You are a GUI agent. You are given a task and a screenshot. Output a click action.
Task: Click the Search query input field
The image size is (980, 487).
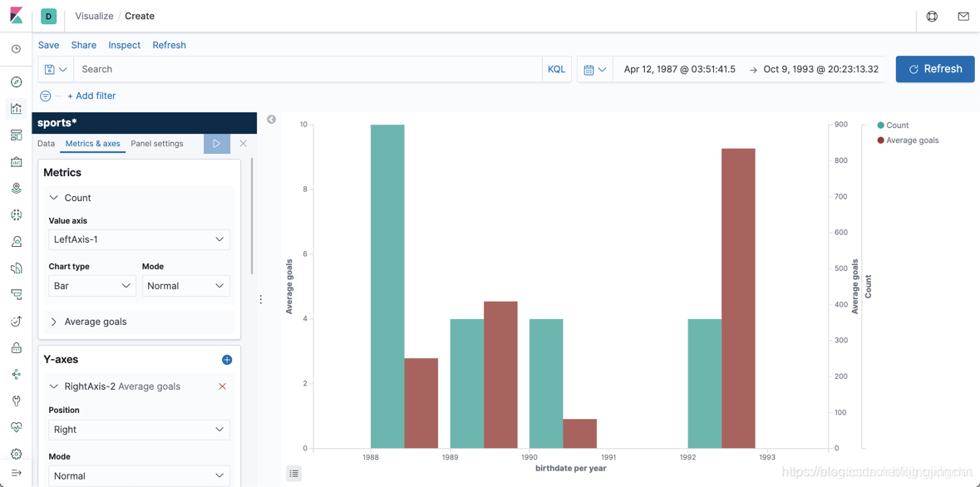[x=308, y=69]
